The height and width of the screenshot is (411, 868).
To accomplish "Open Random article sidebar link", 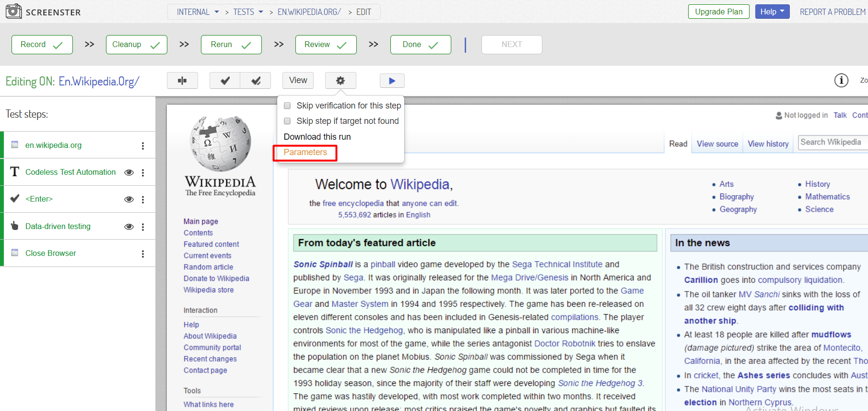I will pos(208,267).
